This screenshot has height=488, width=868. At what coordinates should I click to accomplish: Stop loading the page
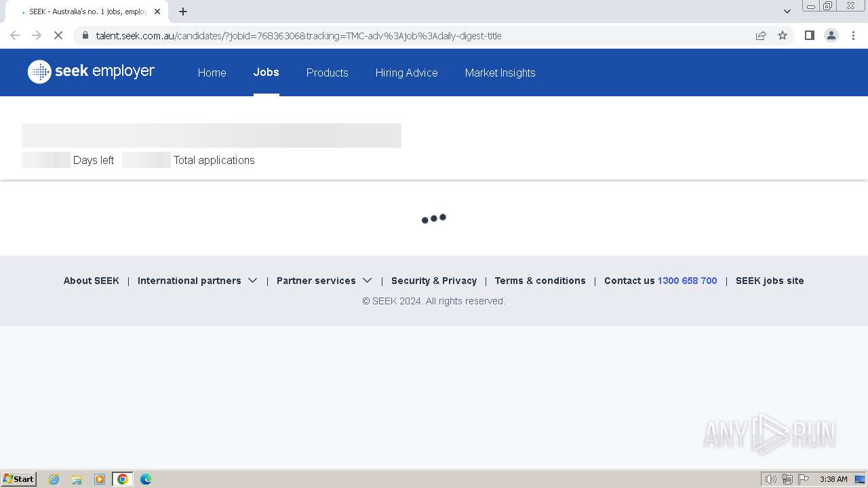pyautogui.click(x=58, y=35)
